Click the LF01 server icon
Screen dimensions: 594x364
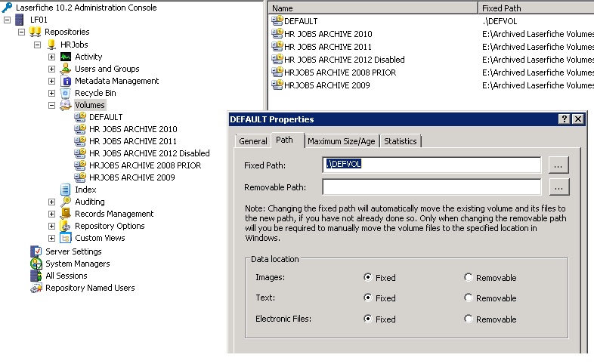tap(20, 20)
